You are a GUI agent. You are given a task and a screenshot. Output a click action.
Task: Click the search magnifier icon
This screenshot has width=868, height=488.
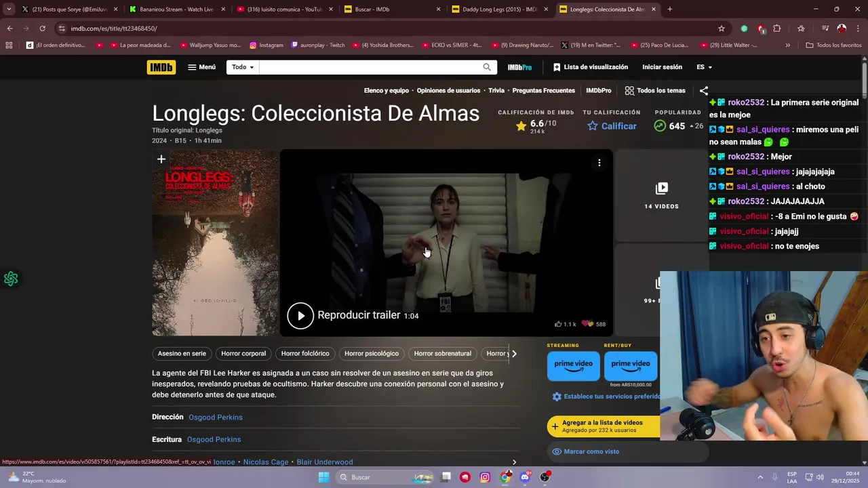pos(487,67)
